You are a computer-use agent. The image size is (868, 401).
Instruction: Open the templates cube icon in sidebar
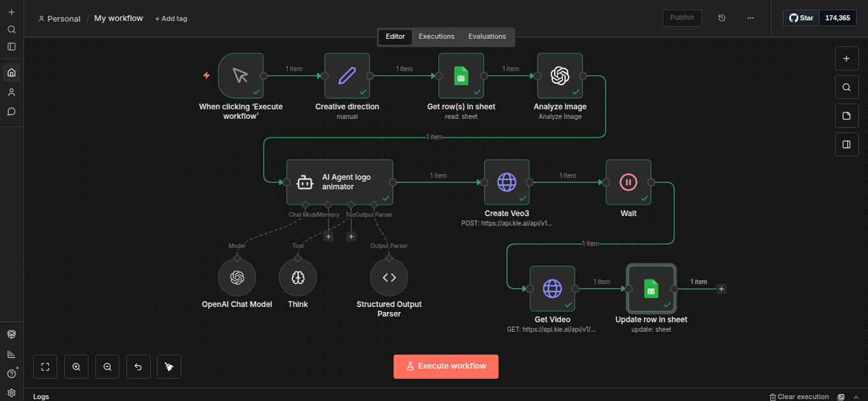[11, 334]
